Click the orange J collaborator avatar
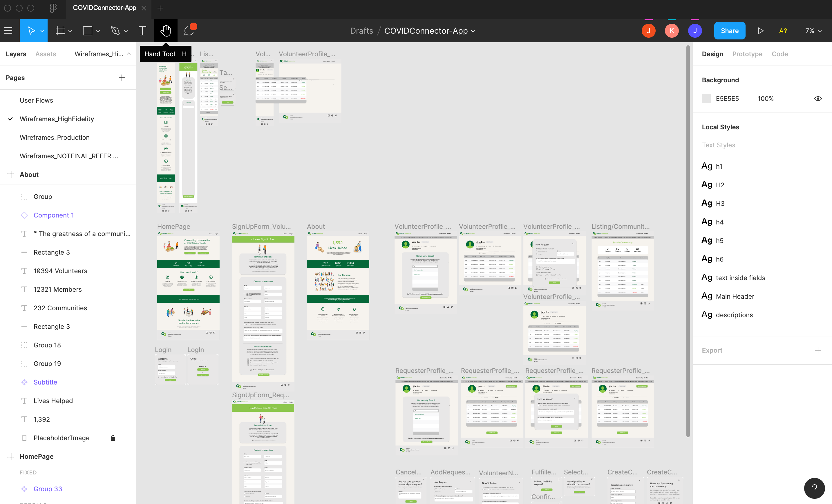This screenshot has width=832, height=504. (x=648, y=31)
